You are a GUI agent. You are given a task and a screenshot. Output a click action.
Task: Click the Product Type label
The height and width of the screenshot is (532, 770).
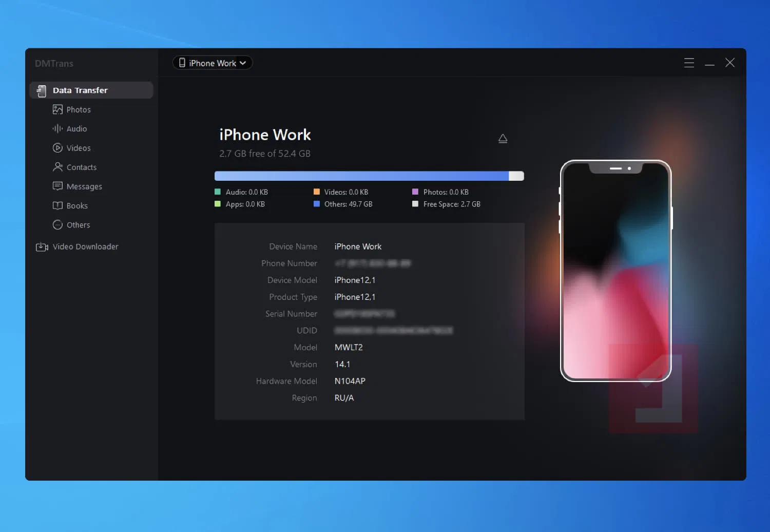click(293, 297)
